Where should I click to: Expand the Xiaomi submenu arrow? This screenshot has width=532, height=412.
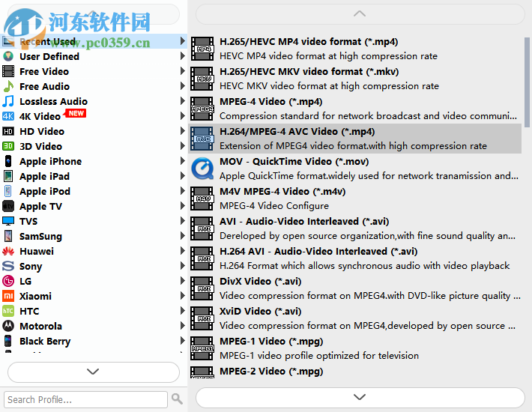pos(183,296)
